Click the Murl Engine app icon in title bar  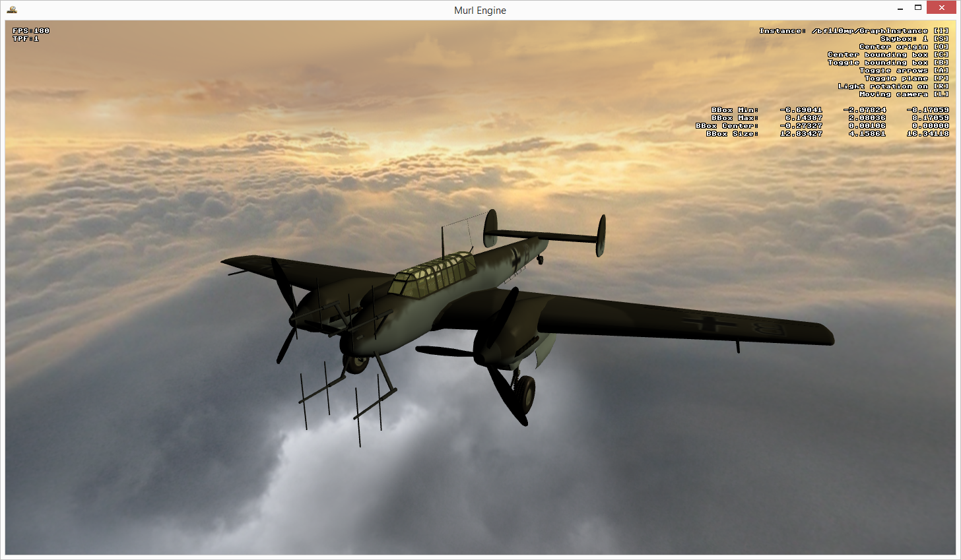pos(11,10)
